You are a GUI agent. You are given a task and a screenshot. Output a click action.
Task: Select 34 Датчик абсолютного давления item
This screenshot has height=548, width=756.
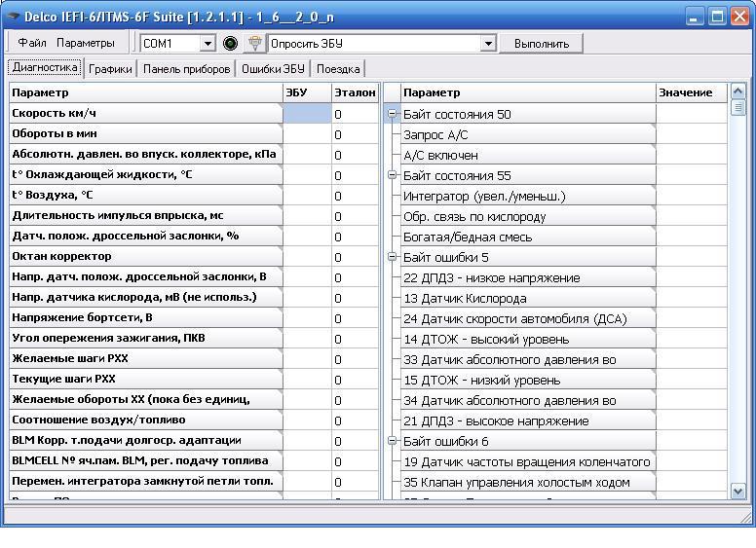click(528, 401)
